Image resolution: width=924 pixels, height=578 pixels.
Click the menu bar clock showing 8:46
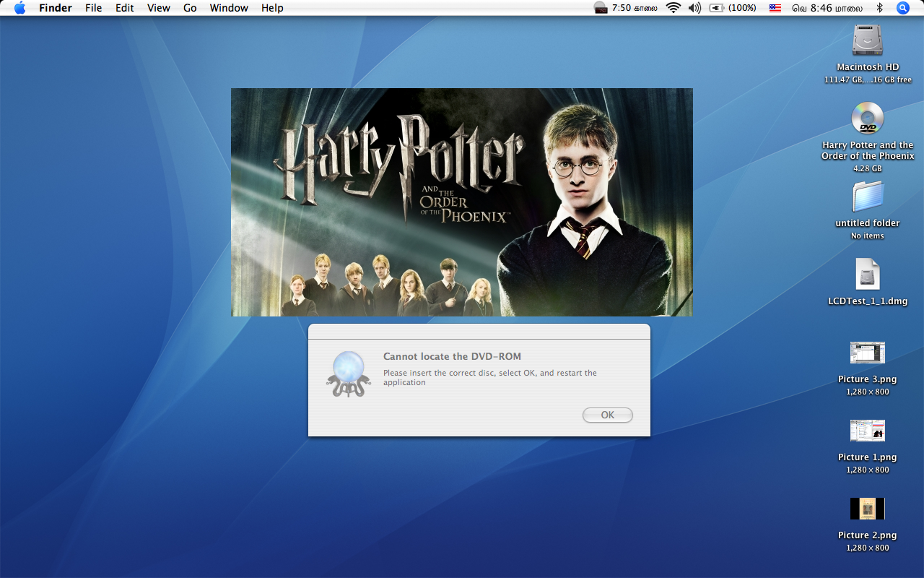point(827,8)
